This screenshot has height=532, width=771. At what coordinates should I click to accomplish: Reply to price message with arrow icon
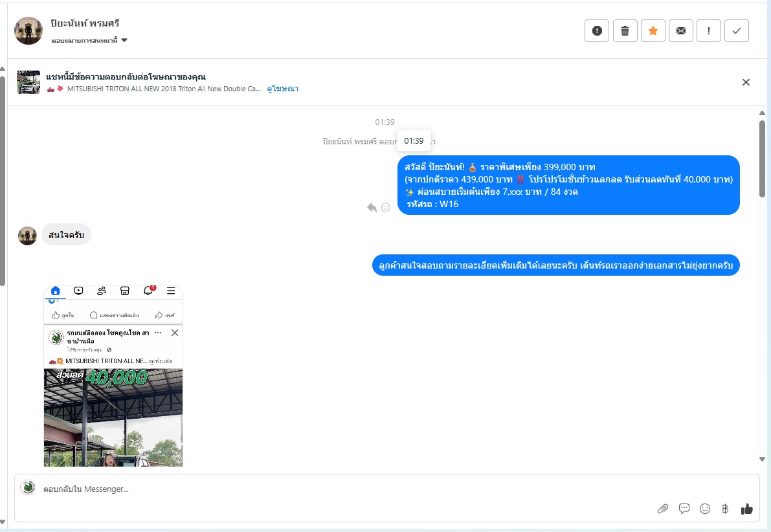(x=372, y=208)
